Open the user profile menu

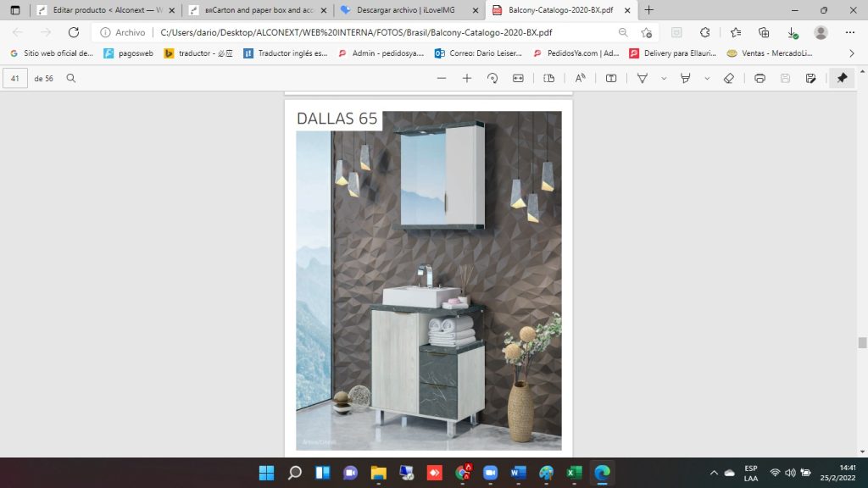pyautogui.click(x=821, y=33)
